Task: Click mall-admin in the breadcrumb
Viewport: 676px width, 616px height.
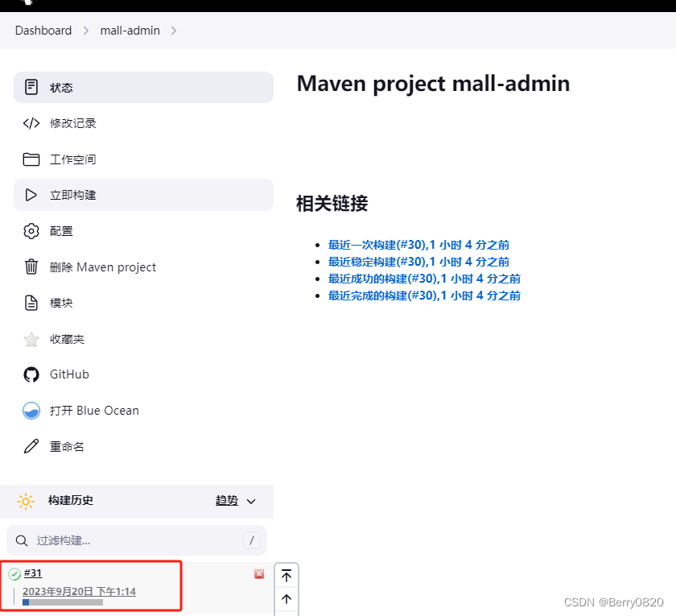Action: click(130, 31)
